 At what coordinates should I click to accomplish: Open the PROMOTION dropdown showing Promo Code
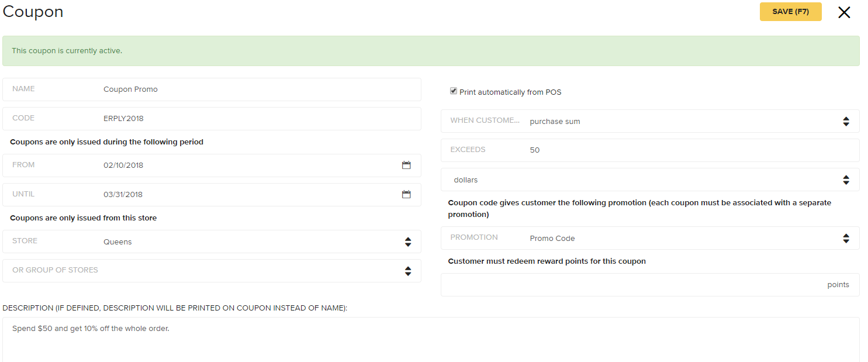(650, 238)
